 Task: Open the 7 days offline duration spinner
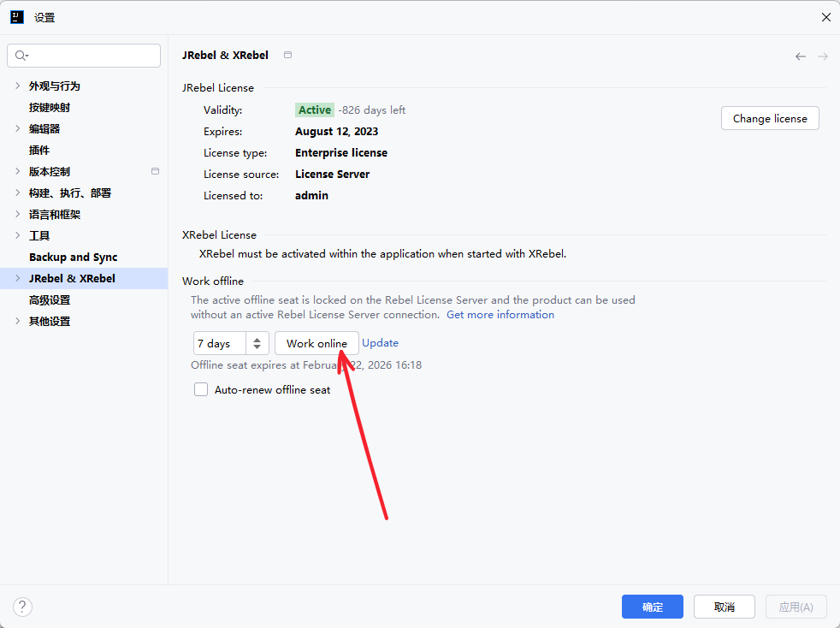pyautogui.click(x=257, y=343)
